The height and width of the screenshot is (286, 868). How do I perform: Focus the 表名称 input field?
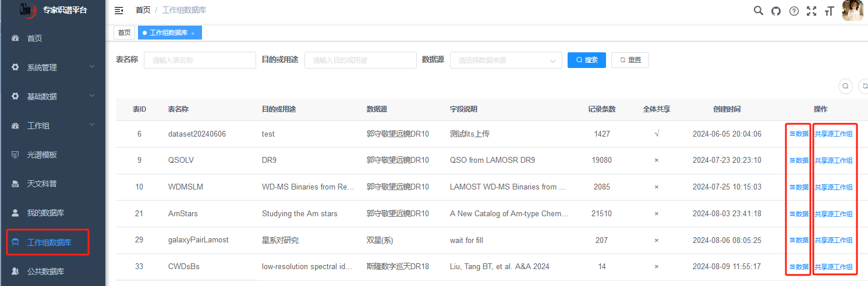coord(199,60)
